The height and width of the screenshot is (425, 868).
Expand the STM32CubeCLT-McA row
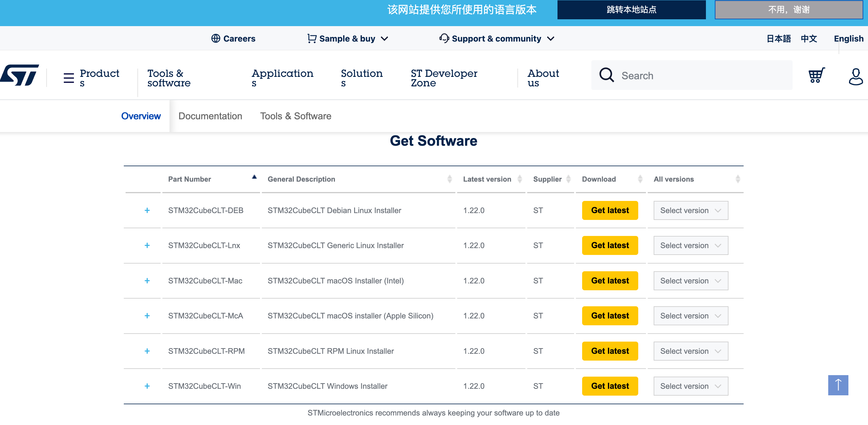(147, 316)
